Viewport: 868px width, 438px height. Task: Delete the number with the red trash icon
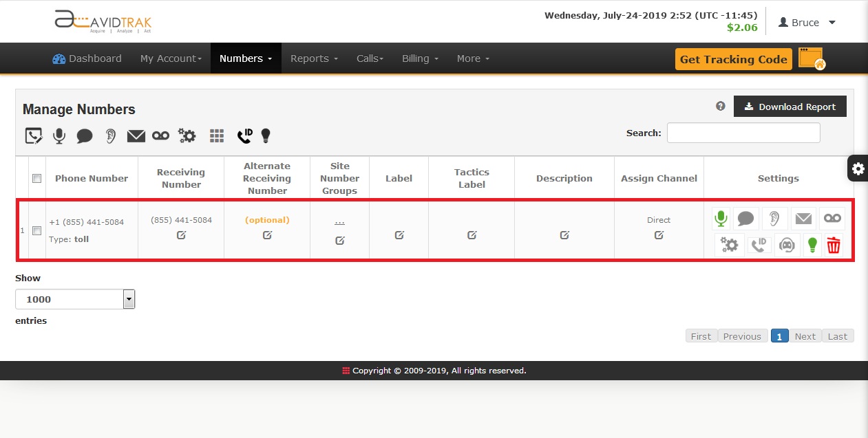point(834,245)
